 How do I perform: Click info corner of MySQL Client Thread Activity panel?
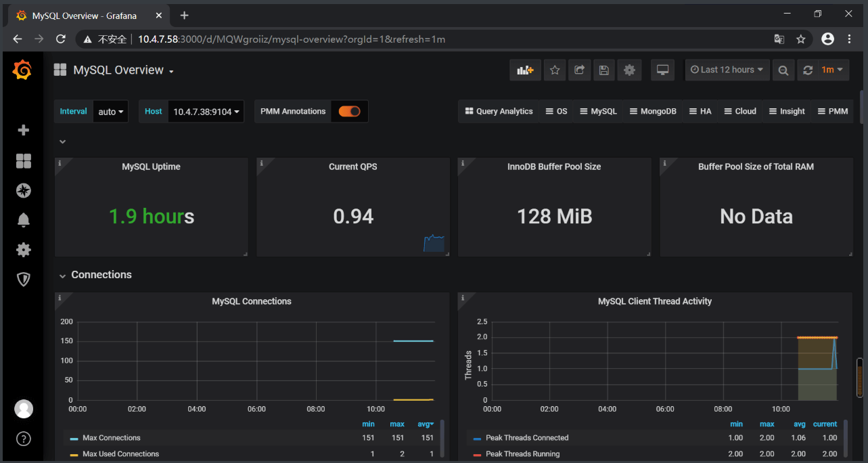463,298
